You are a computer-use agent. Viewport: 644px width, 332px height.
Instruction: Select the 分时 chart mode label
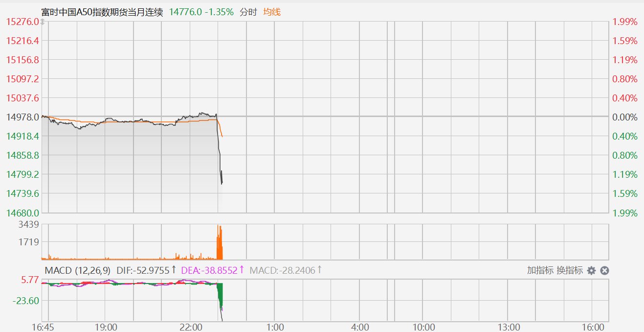coord(248,12)
